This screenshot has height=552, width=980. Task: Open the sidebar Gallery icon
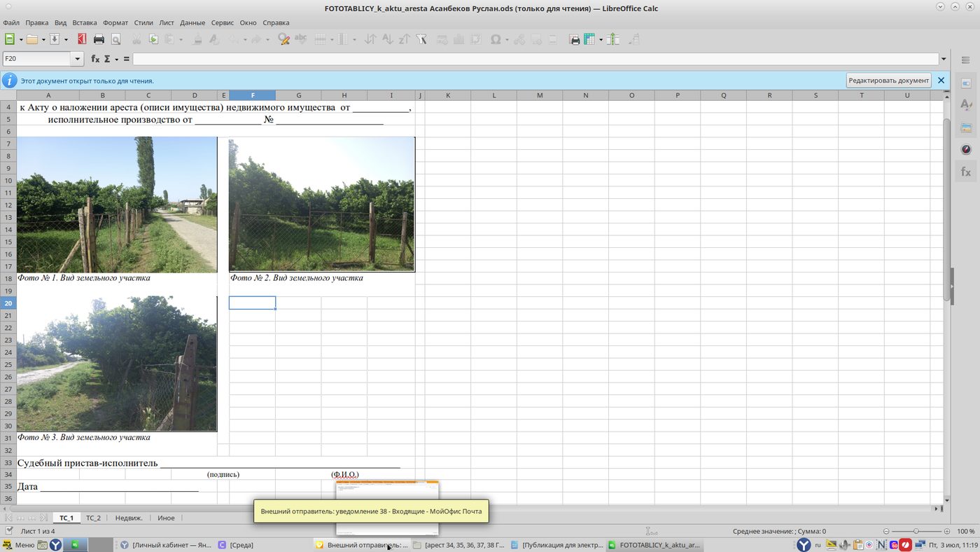(966, 127)
